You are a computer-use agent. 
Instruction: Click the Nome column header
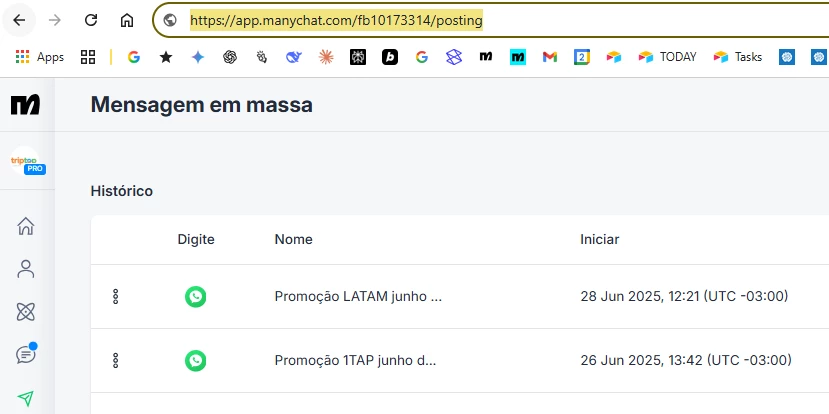(x=293, y=240)
